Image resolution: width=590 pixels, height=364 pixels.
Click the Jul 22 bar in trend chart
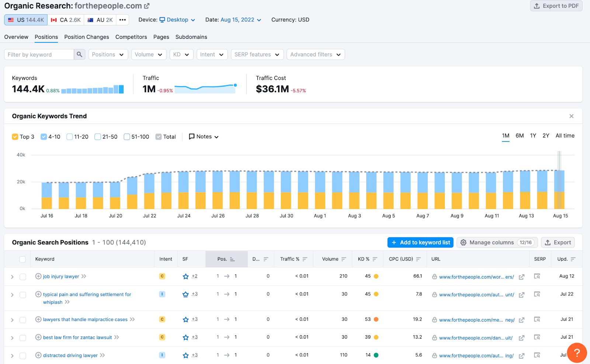coord(149,191)
